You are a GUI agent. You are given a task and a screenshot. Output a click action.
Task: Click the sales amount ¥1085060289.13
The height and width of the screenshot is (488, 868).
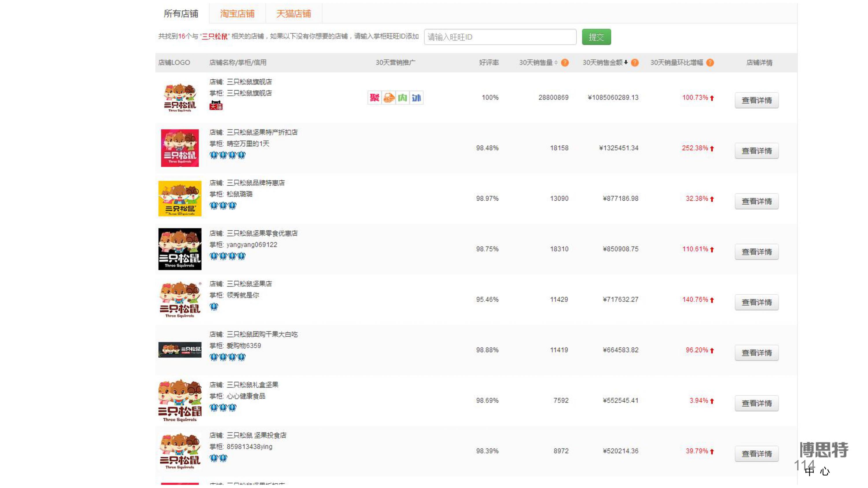[613, 98]
